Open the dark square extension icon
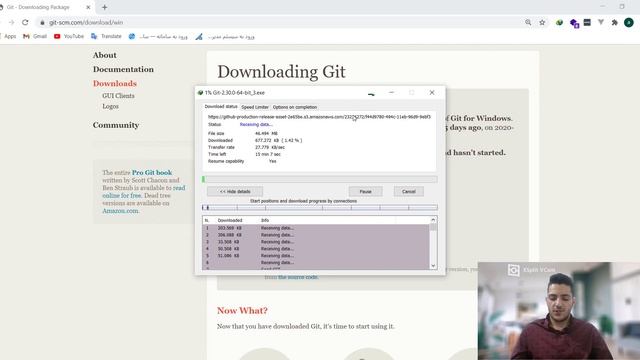 pos(587,22)
